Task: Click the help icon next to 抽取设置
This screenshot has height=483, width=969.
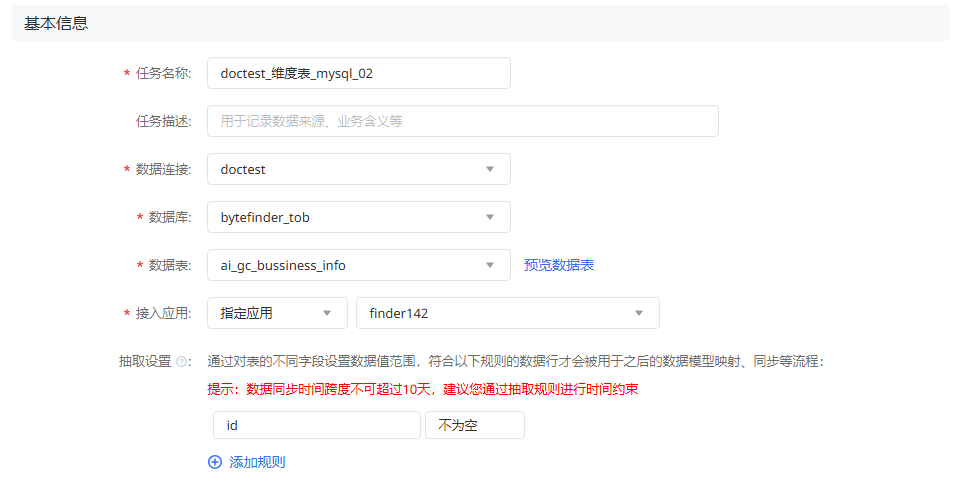Action: (x=181, y=362)
